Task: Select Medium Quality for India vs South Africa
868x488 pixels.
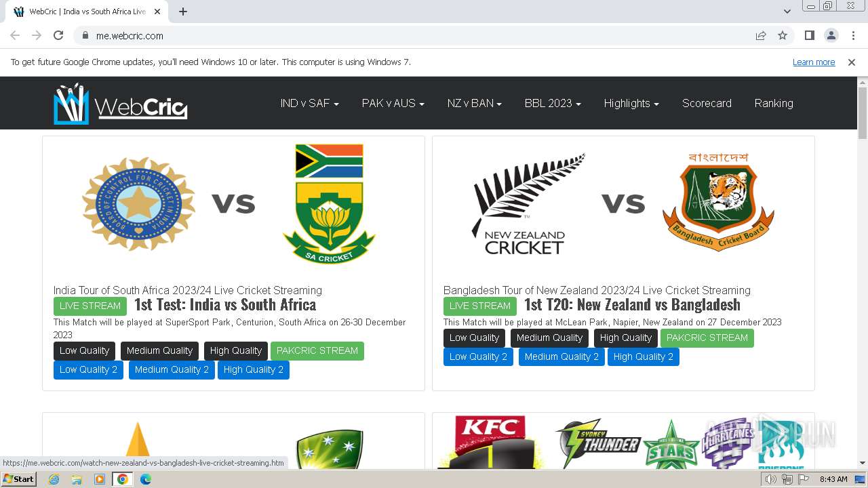Action: click(159, 351)
